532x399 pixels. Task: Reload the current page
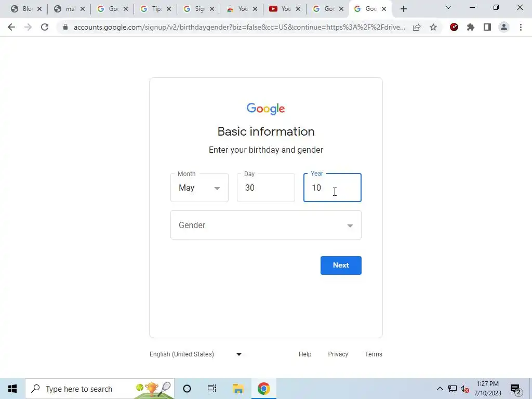click(45, 27)
